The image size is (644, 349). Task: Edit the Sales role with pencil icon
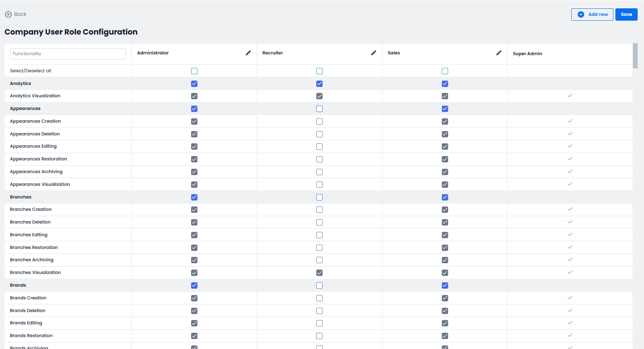coord(499,53)
